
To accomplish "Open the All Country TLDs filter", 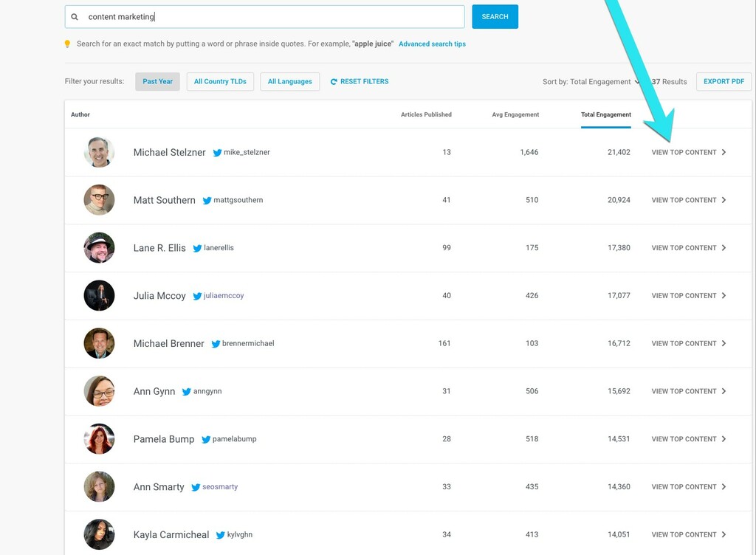I will click(x=220, y=82).
